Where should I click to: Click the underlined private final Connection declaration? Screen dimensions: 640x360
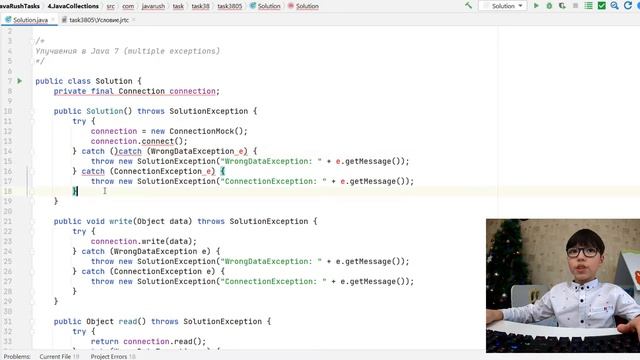tap(137, 91)
